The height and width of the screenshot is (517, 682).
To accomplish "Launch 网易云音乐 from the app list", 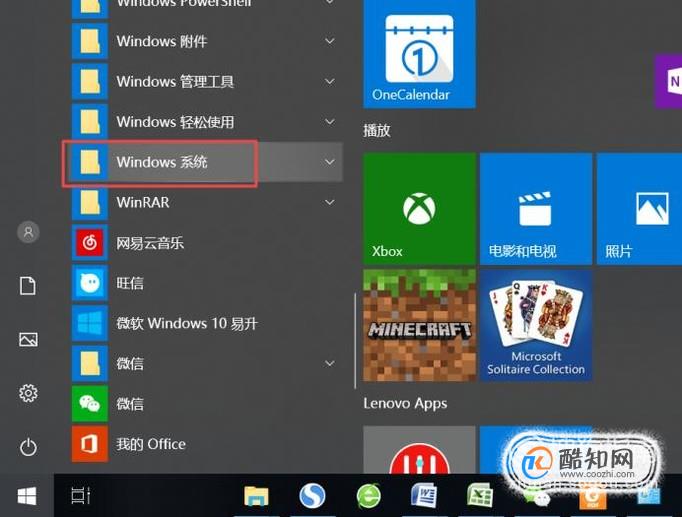I will point(207,243).
